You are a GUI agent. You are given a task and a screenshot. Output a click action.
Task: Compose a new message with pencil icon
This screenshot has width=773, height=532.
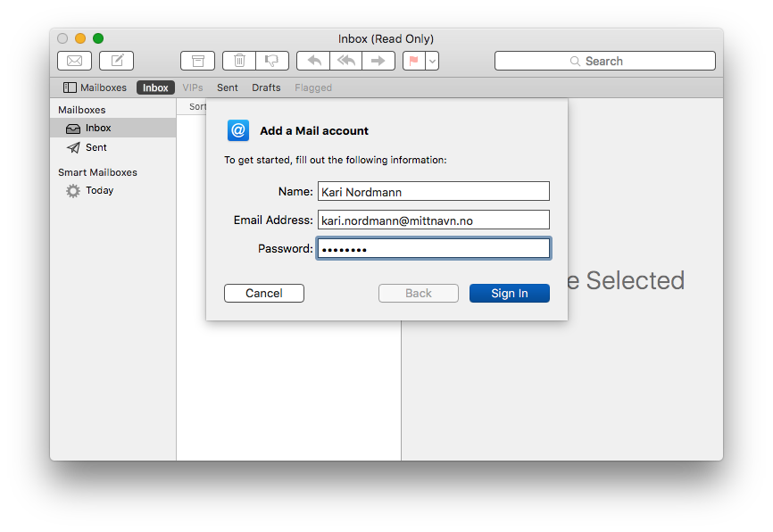point(116,61)
